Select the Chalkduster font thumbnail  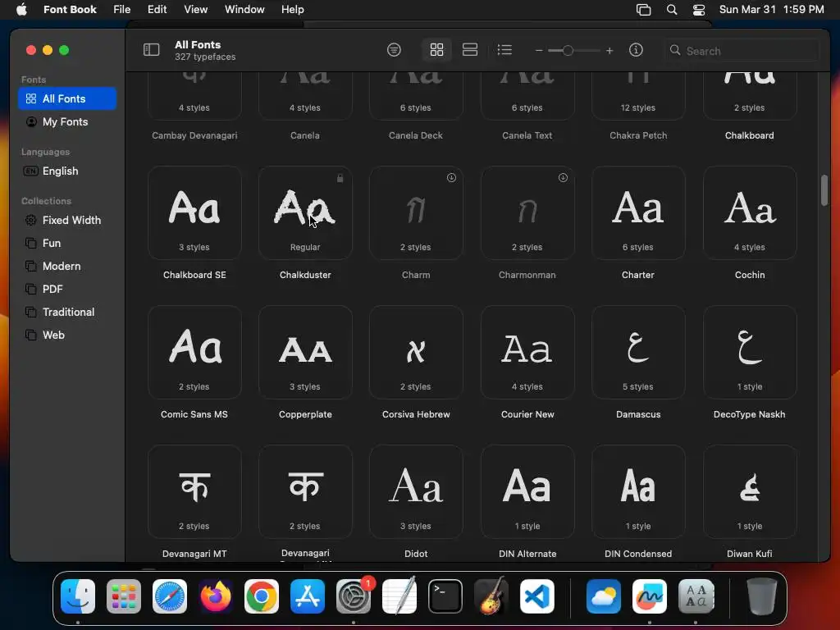tap(305, 212)
